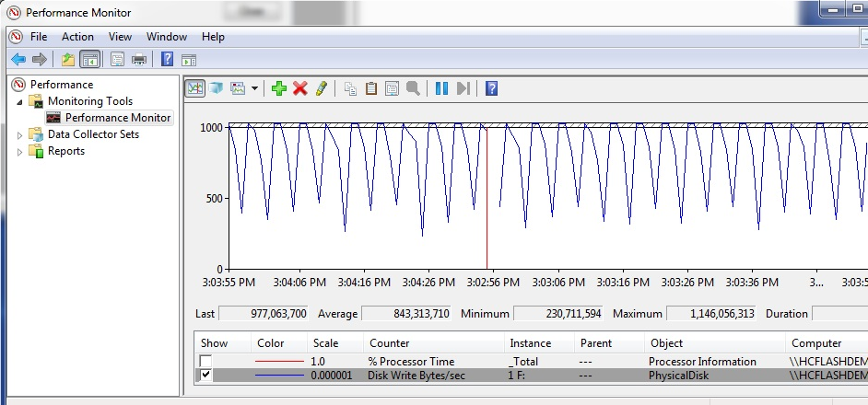The image size is (868, 405).
Task: Click the Maximum value field 1,146,056,313
Action: pos(710,314)
